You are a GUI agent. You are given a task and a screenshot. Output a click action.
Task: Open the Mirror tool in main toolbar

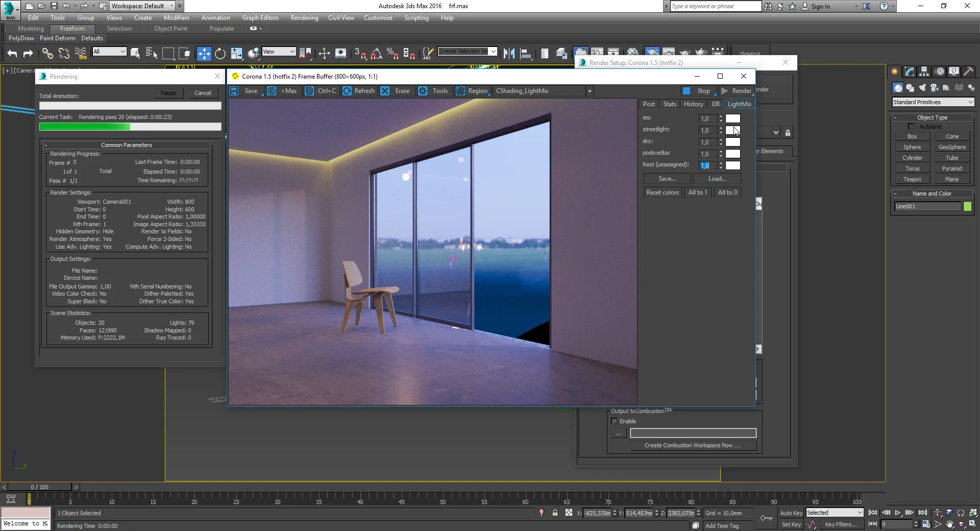click(x=509, y=53)
